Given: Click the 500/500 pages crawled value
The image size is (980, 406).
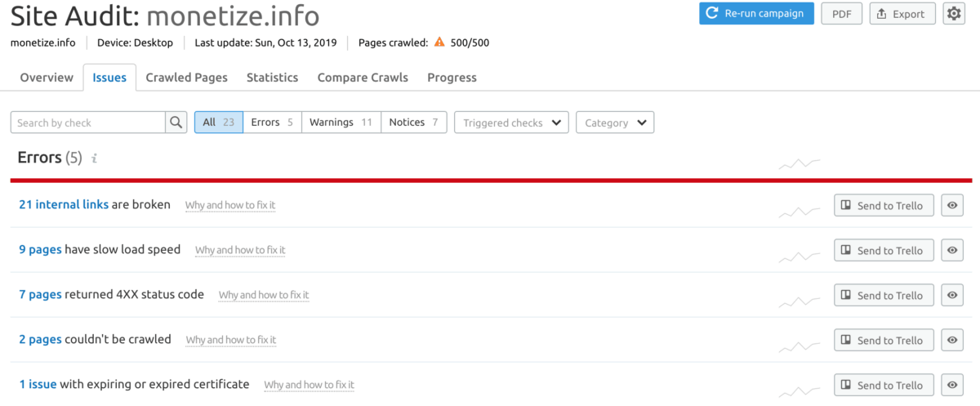Looking at the screenshot, I should point(470,42).
